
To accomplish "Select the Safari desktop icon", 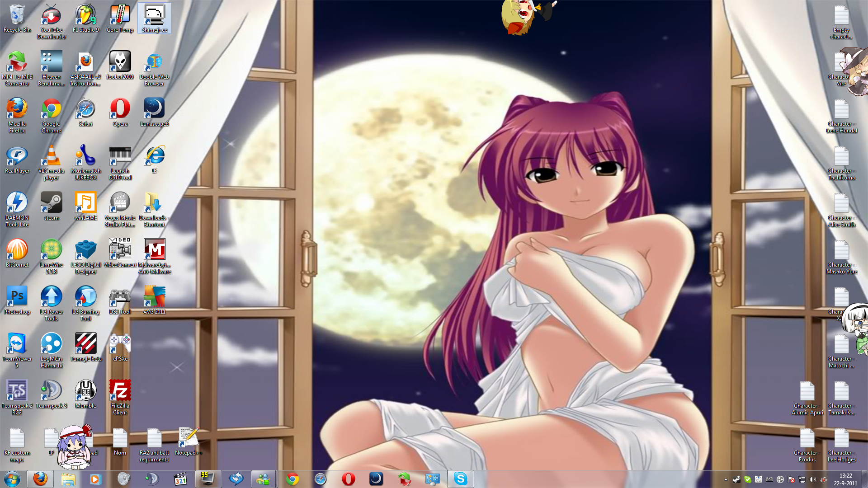I will (x=85, y=112).
